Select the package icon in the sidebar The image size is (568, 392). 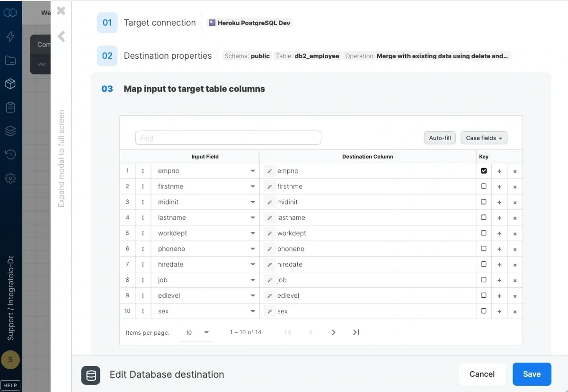(10, 84)
